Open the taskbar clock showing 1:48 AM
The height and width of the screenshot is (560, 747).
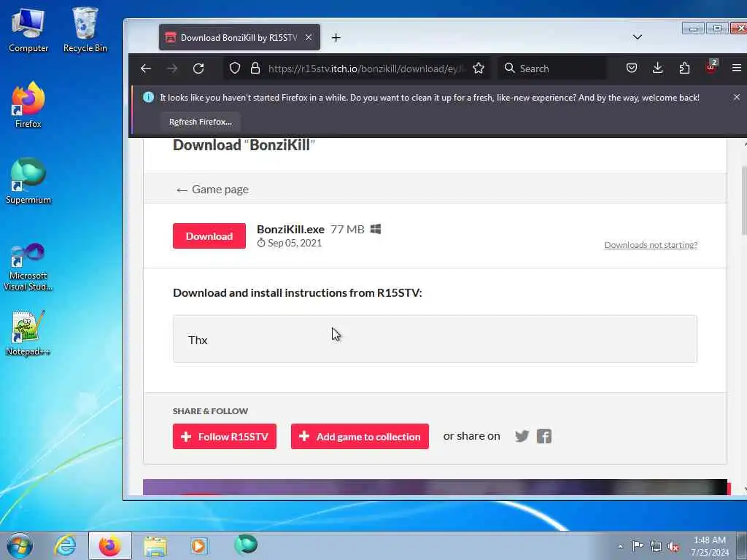click(710, 546)
